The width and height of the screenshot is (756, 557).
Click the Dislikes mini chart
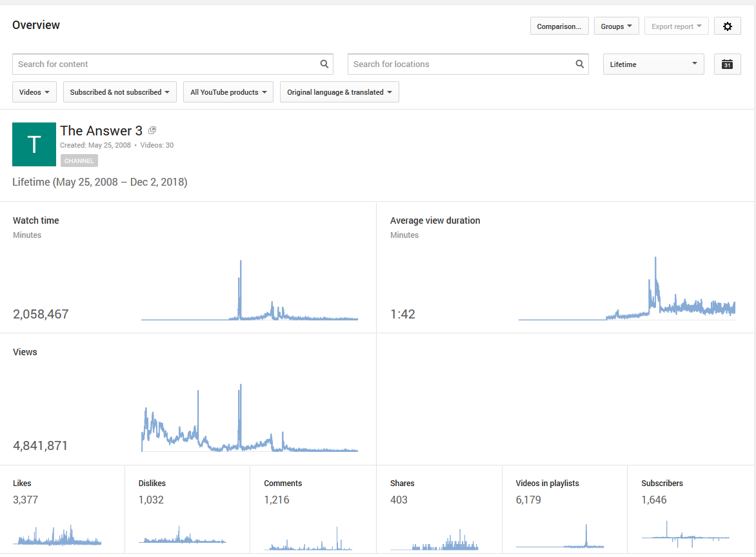(x=183, y=535)
